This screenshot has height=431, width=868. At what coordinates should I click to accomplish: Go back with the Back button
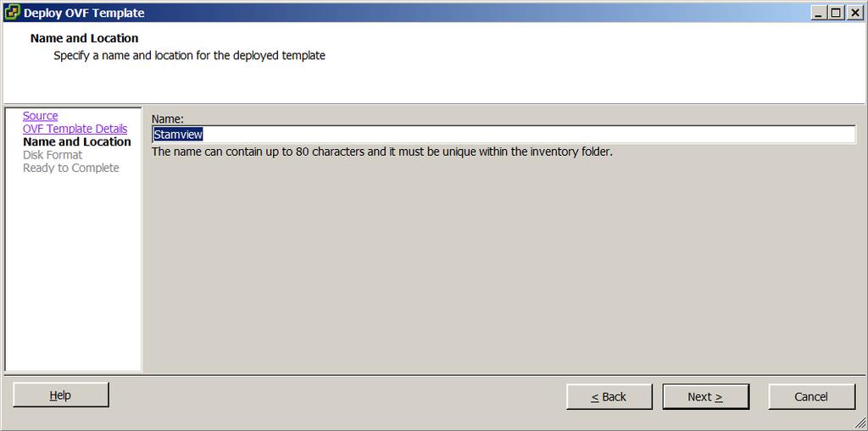(609, 396)
